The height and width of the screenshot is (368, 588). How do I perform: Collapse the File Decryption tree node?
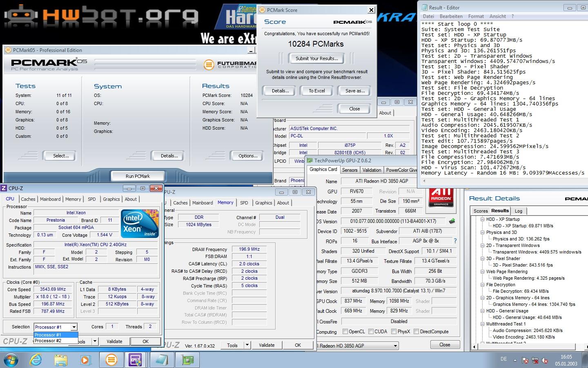click(482, 285)
